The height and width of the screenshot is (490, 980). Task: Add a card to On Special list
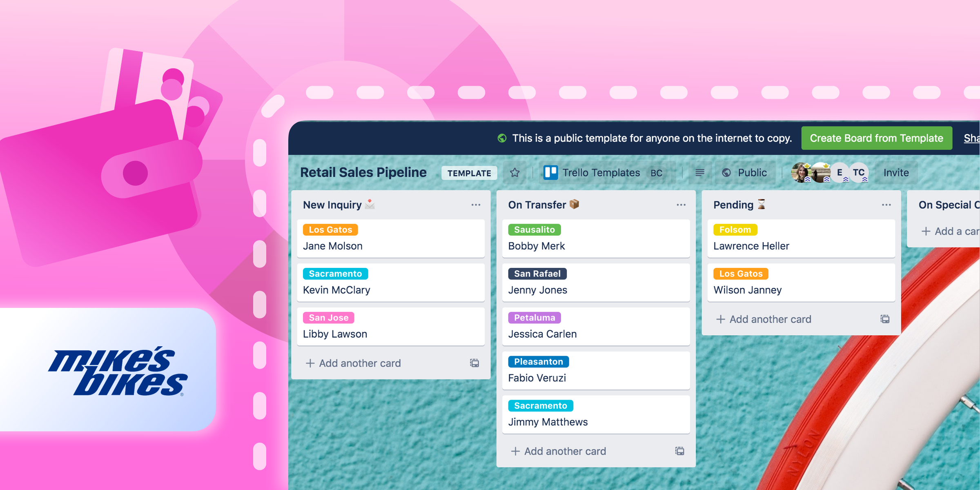pyautogui.click(x=950, y=231)
